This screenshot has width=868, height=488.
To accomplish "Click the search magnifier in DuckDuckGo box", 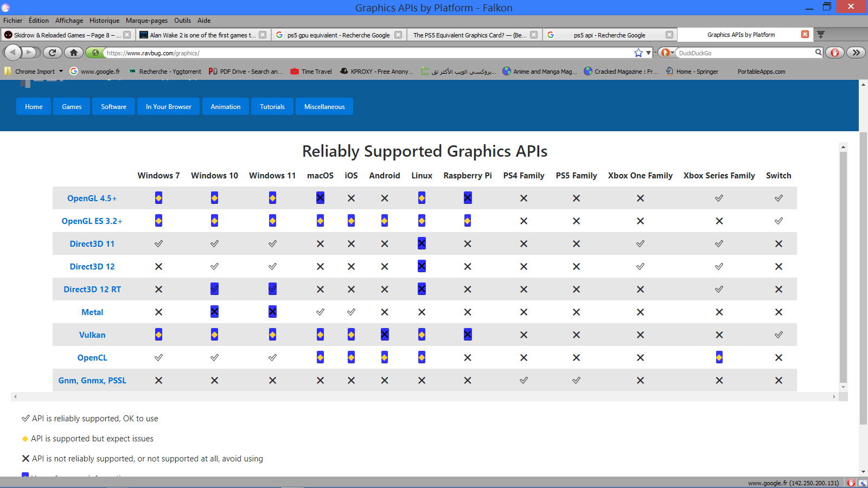I will [x=818, y=53].
